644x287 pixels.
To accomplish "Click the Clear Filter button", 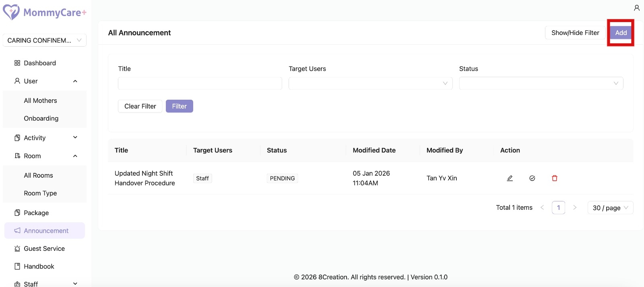I will 140,106.
